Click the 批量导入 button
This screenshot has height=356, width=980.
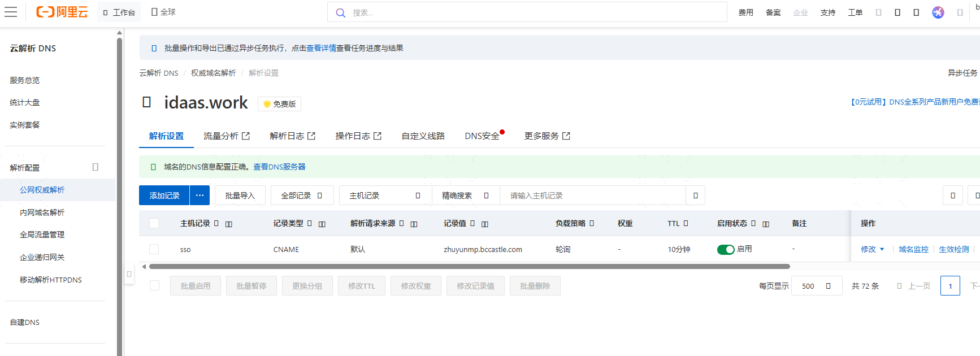click(x=240, y=196)
